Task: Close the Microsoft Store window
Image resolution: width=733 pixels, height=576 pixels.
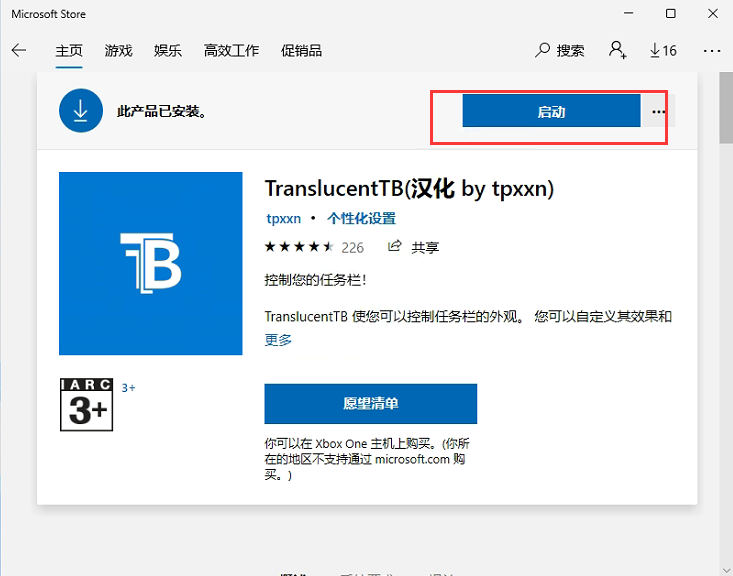Action: click(712, 14)
